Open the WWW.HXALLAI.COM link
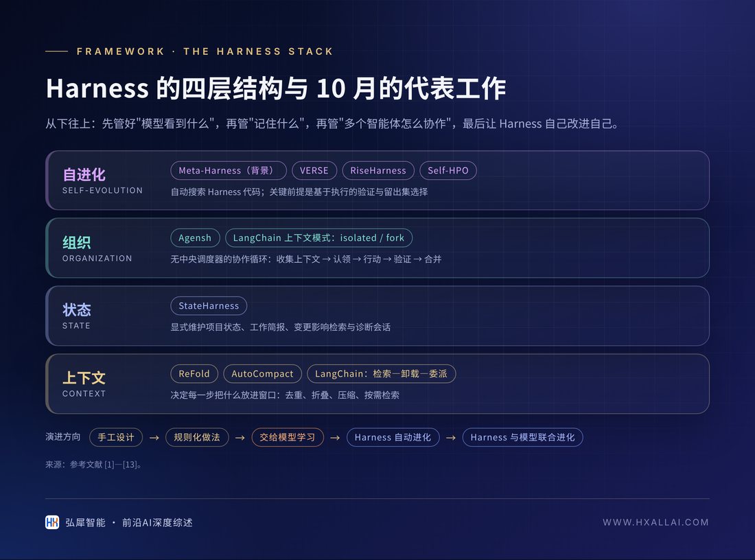Image resolution: width=755 pixels, height=560 pixels. pos(655,522)
